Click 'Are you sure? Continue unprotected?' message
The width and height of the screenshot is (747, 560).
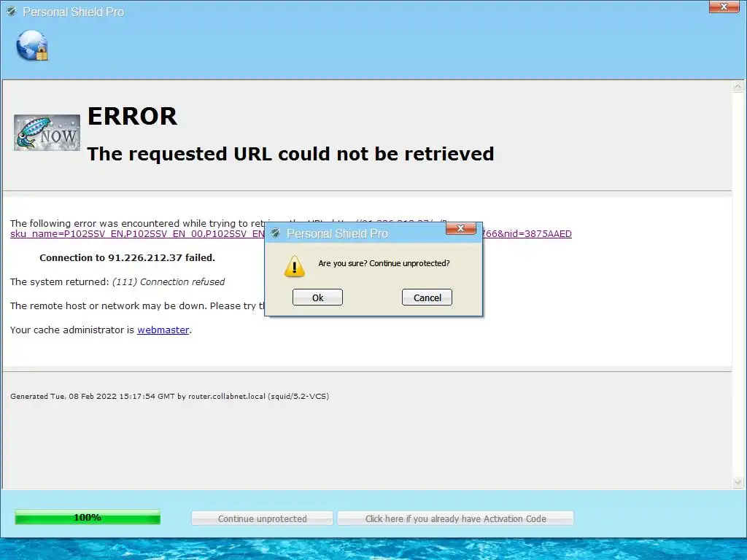coord(384,263)
